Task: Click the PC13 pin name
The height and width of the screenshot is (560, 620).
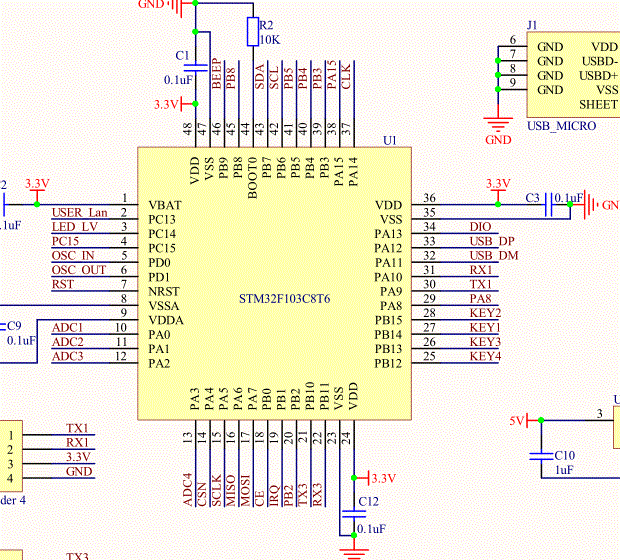Action: pos(162,219)
